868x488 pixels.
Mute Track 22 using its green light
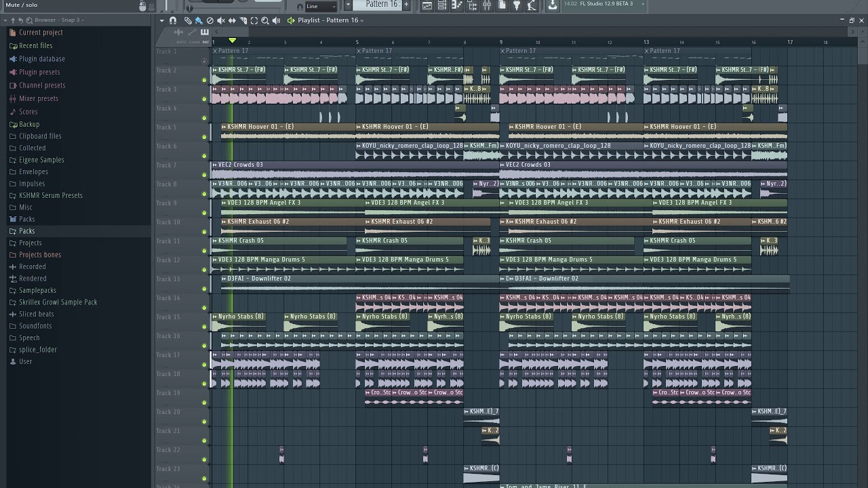point(204,460)
